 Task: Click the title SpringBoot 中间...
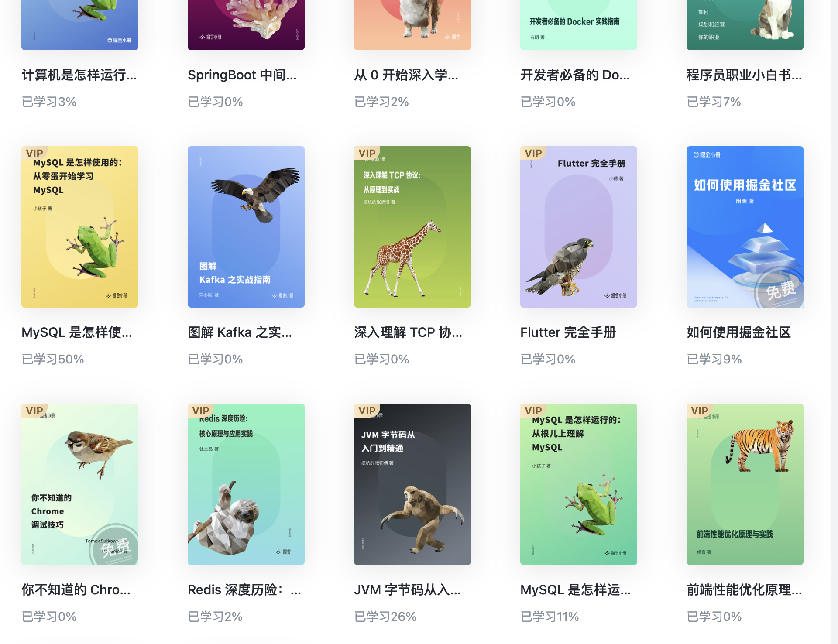242,75
